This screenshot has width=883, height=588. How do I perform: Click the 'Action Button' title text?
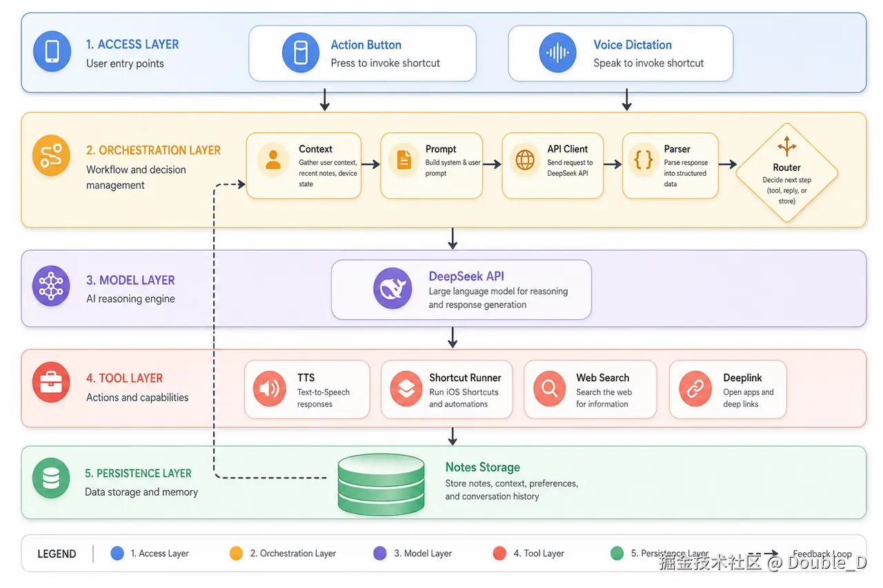click(x=366, y=45)
